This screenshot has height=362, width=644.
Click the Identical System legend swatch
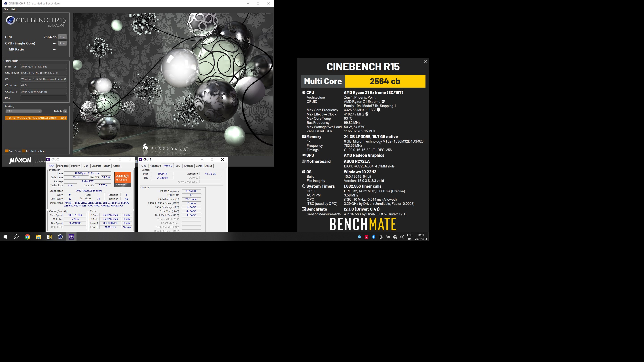[24, 151]
